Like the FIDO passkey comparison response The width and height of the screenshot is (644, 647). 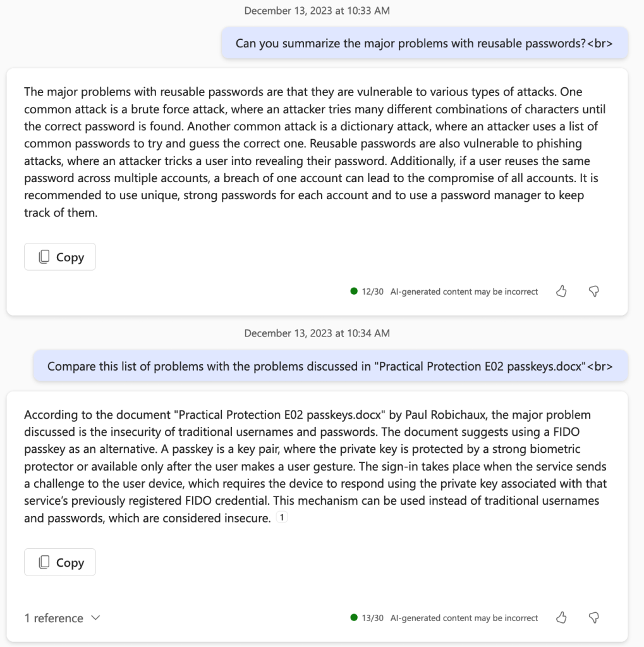[x=561, y=617]
